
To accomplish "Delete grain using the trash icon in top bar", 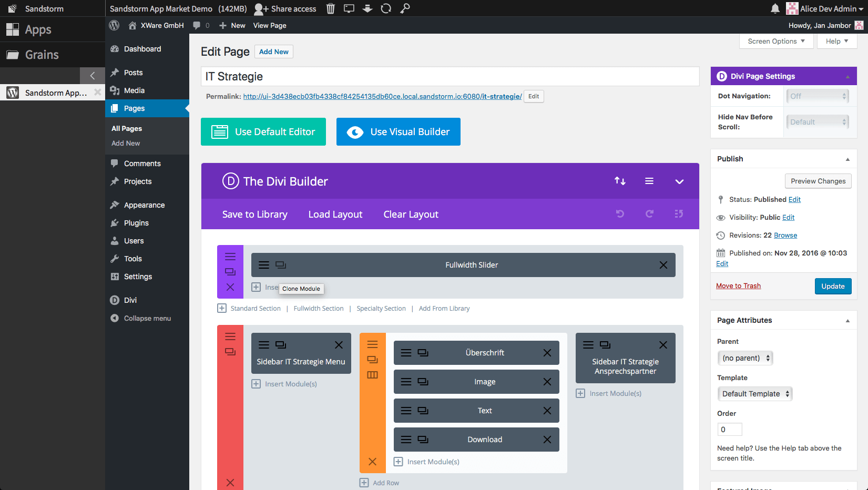I will click(330, 8).
